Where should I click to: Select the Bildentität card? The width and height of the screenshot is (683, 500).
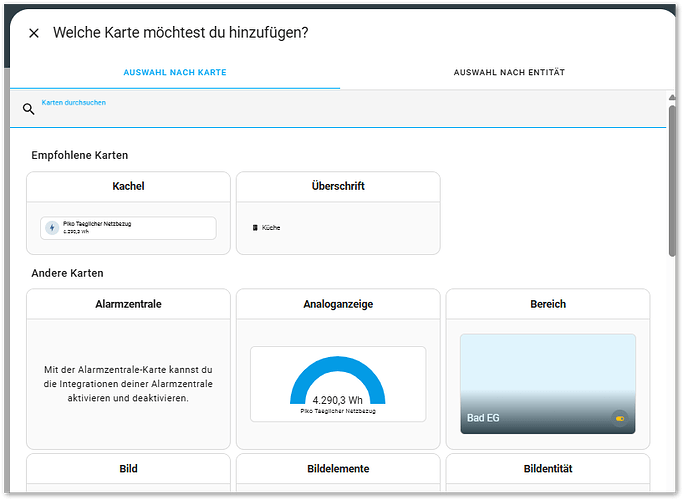[x=548, y=468]
